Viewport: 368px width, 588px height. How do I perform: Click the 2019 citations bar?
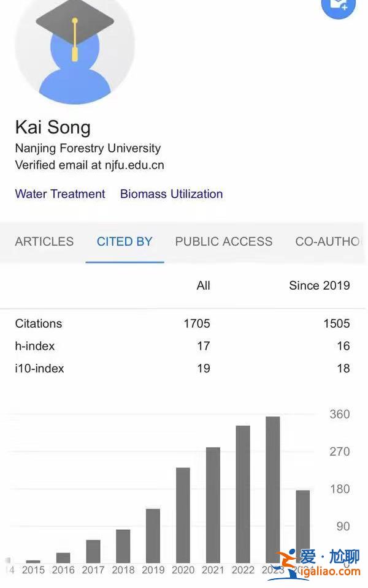click(153, 535)
